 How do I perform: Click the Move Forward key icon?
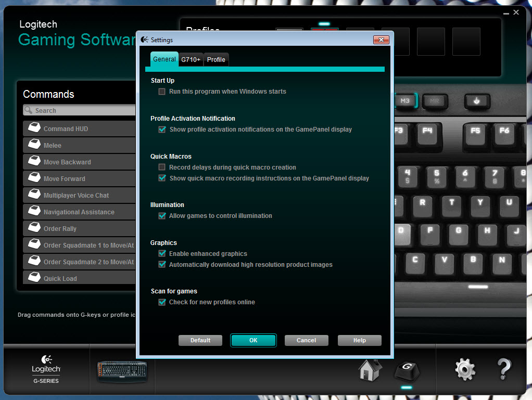pos(34,177)
